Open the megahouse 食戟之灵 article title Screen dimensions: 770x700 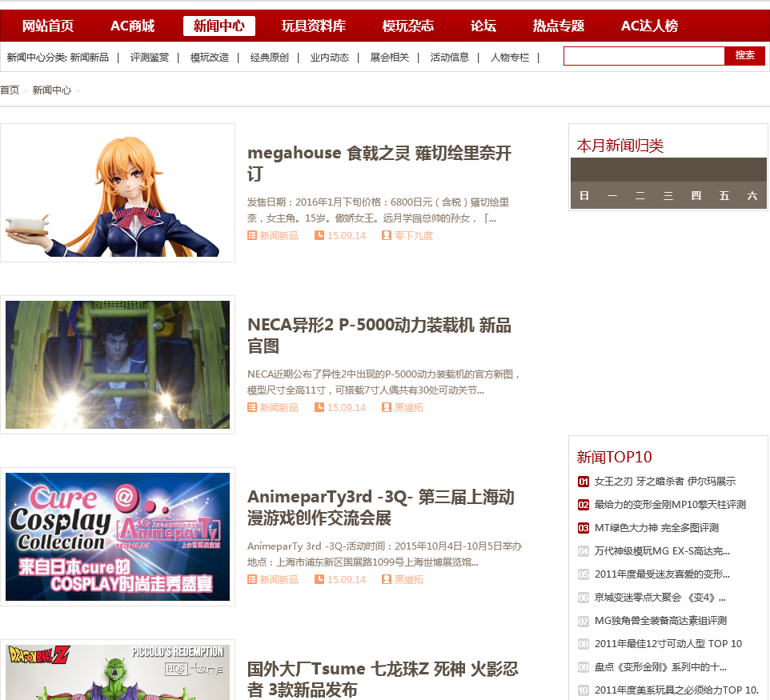pyautogui.click(x=379, y=163)
